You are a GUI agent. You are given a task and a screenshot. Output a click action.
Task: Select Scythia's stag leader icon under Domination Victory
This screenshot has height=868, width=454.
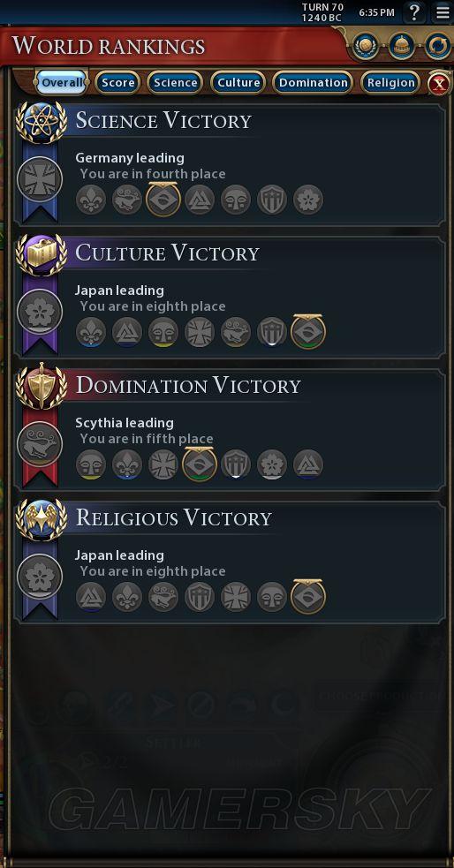40,444
